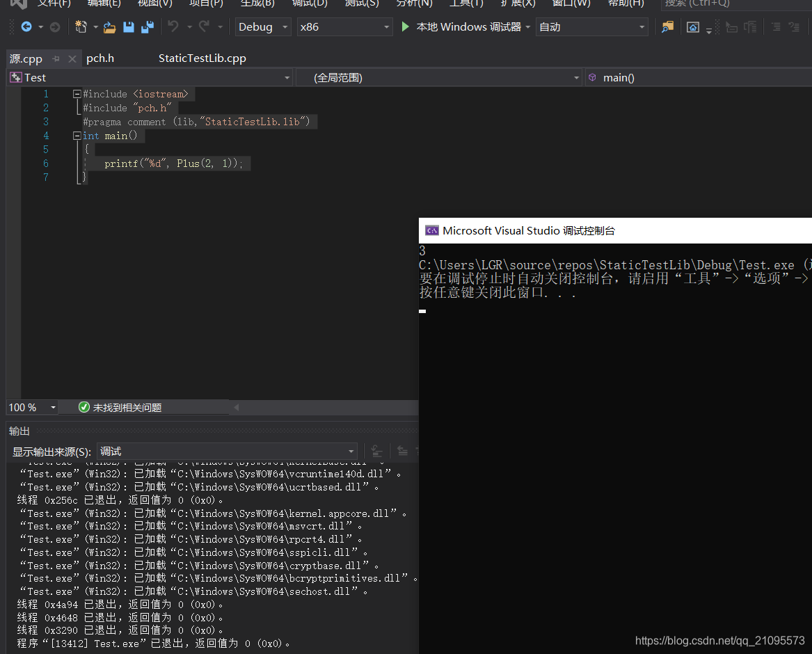Open the (全局范围) scope dropdown

coord(438,77)
